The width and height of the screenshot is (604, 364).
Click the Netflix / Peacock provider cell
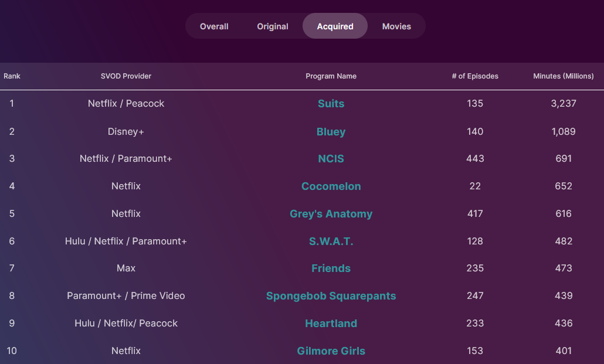(126, 104)
